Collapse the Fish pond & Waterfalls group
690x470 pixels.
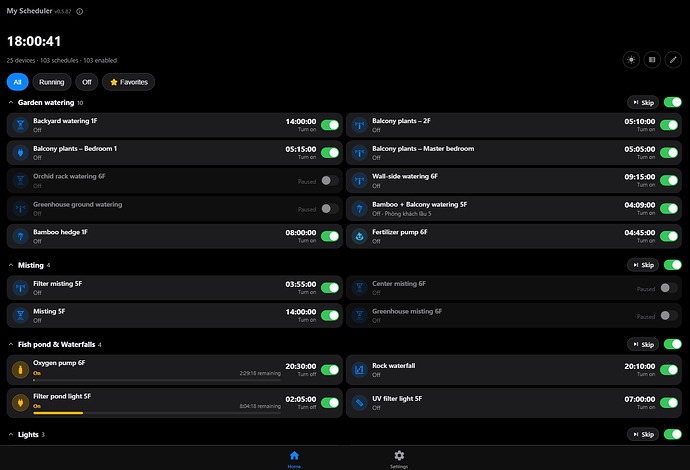pyautogui.click(x=11, y=344)
